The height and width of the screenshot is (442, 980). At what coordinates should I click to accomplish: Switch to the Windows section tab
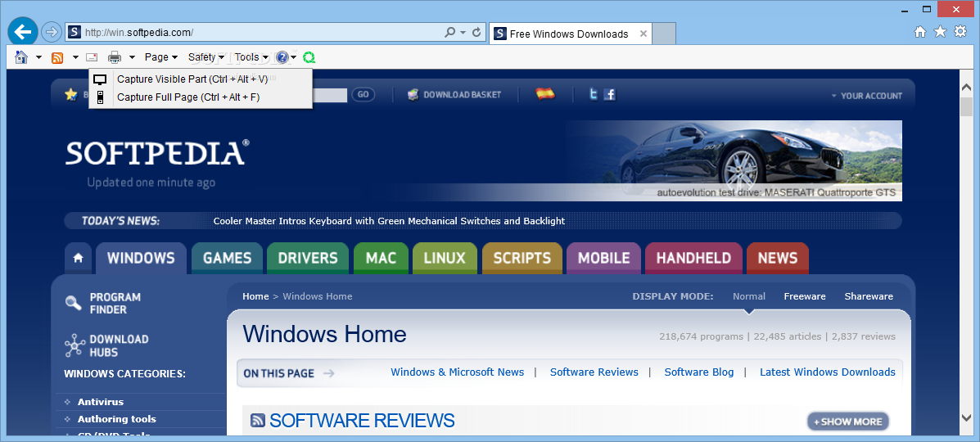(x=141, y=258)
